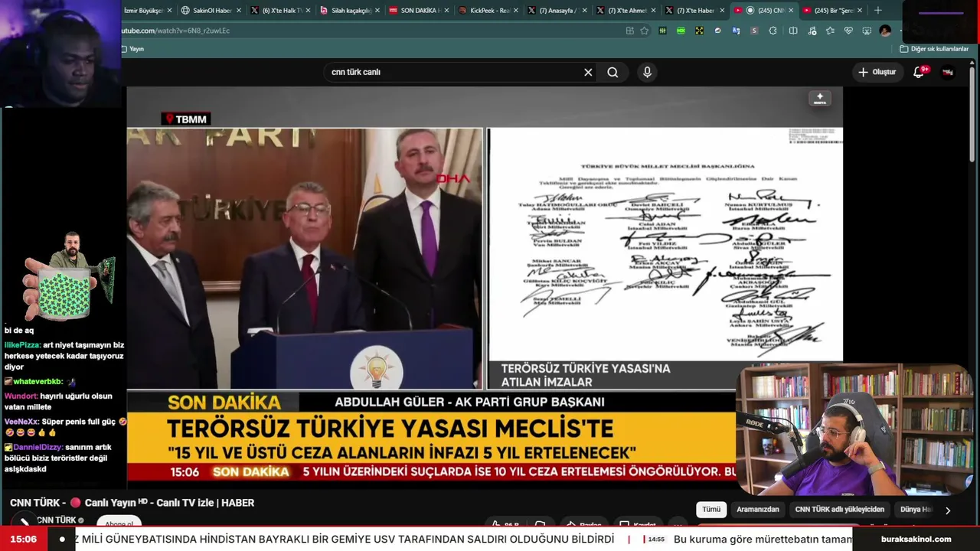Open the favorites list toolbar icon

tap(830, 31)
